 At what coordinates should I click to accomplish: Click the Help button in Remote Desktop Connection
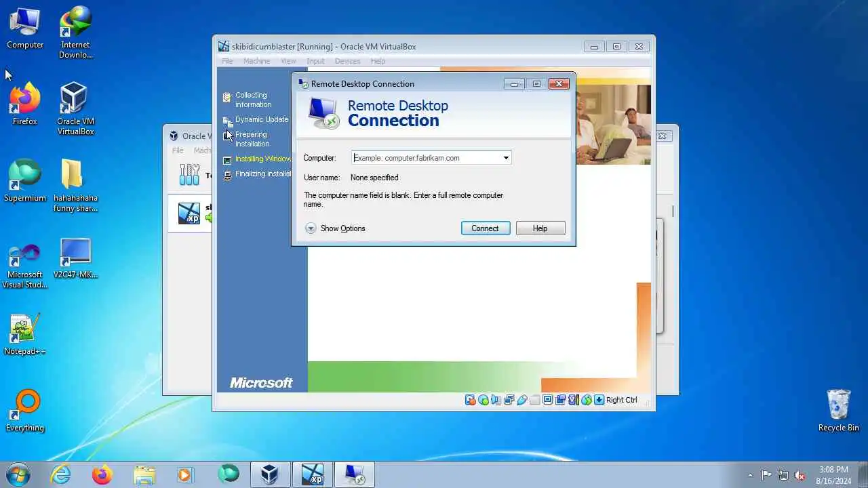click(x=540, y=228)
